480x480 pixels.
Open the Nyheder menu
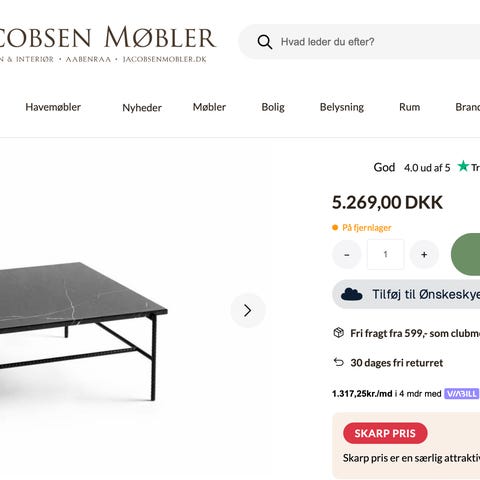[142, 108]
